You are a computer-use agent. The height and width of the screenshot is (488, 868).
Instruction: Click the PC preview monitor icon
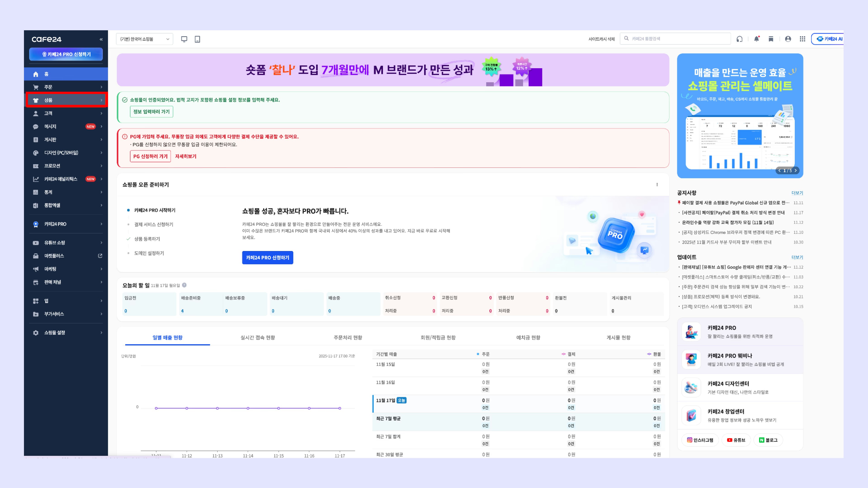(184, 39)
